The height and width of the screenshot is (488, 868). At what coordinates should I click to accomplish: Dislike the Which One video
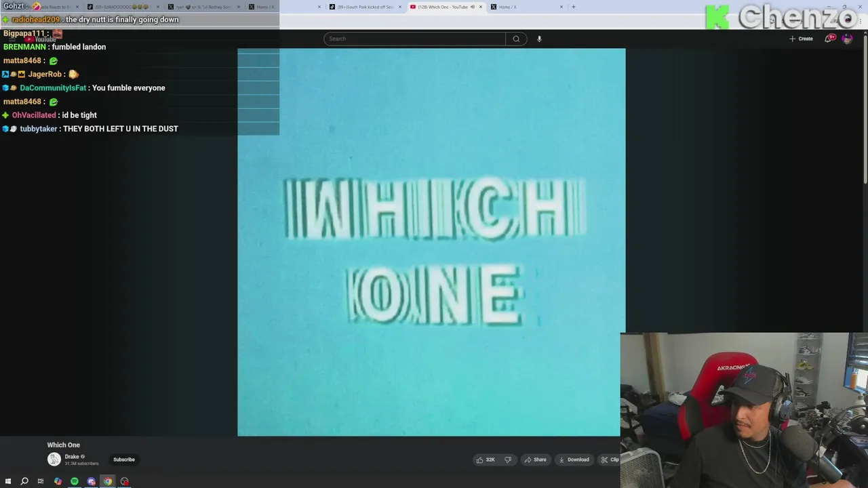click(x=508, y=460)
